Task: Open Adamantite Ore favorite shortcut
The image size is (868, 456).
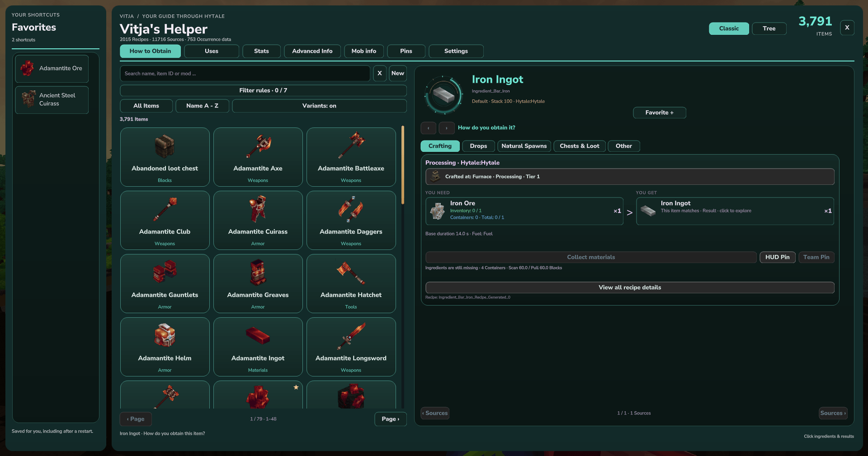Action: [x=52, y=68]
